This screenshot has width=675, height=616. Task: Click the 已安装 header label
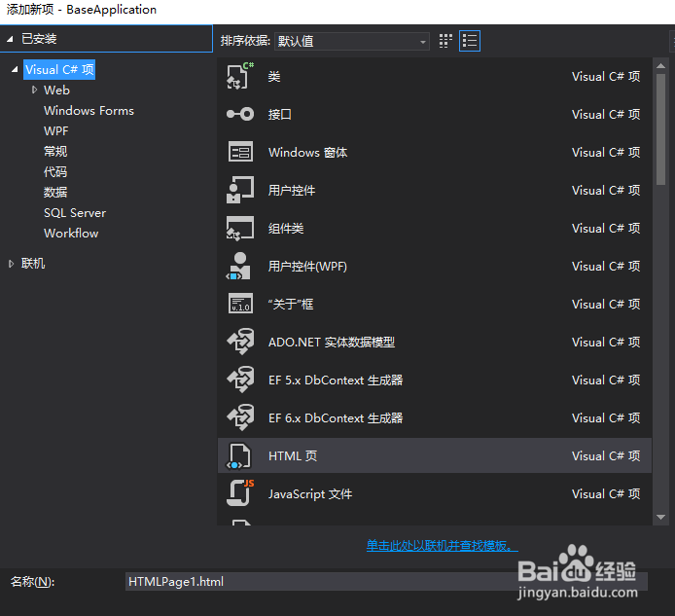coord(39,39)
